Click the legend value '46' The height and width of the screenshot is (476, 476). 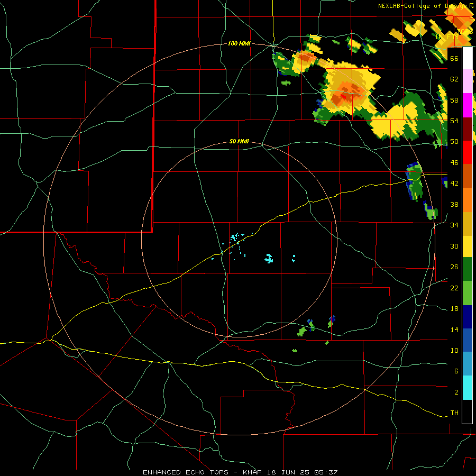pos(454,163)
